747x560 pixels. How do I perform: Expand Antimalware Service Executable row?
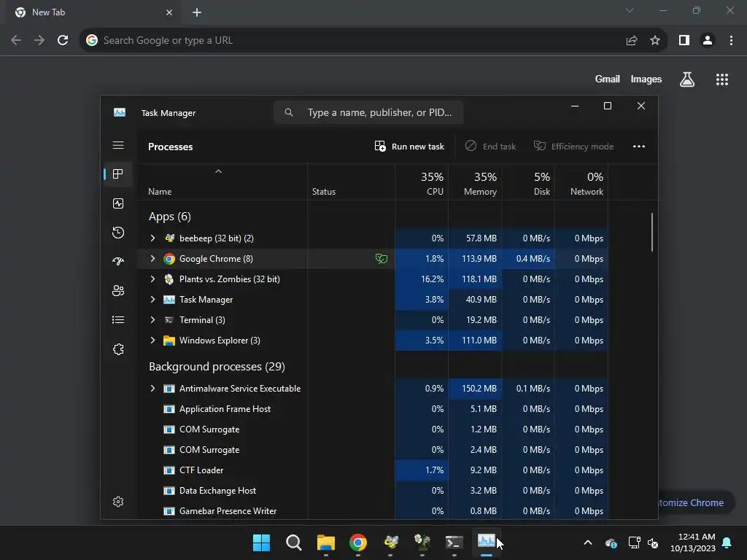coord(152,389)
